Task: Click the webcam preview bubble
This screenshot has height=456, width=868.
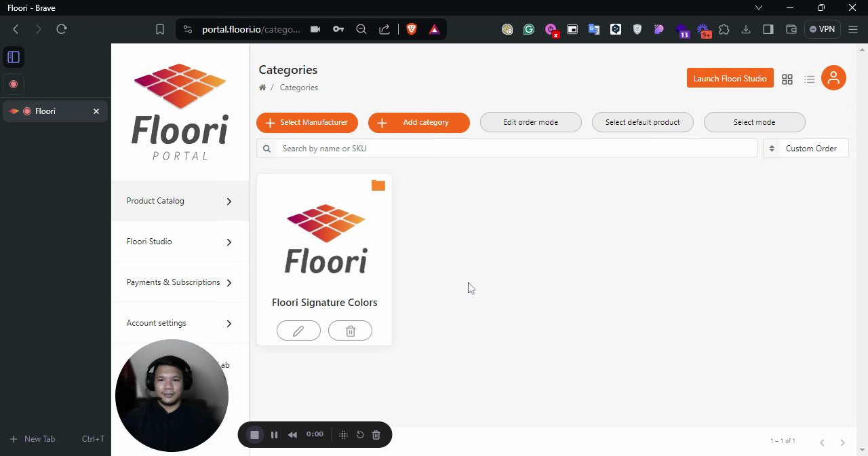Action: click(172, 396)
